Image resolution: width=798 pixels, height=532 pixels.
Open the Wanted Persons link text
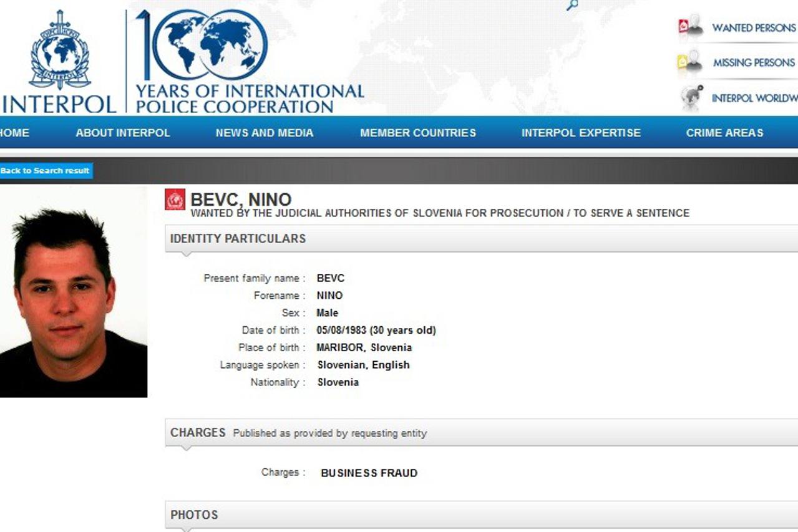tap(754, 28)
